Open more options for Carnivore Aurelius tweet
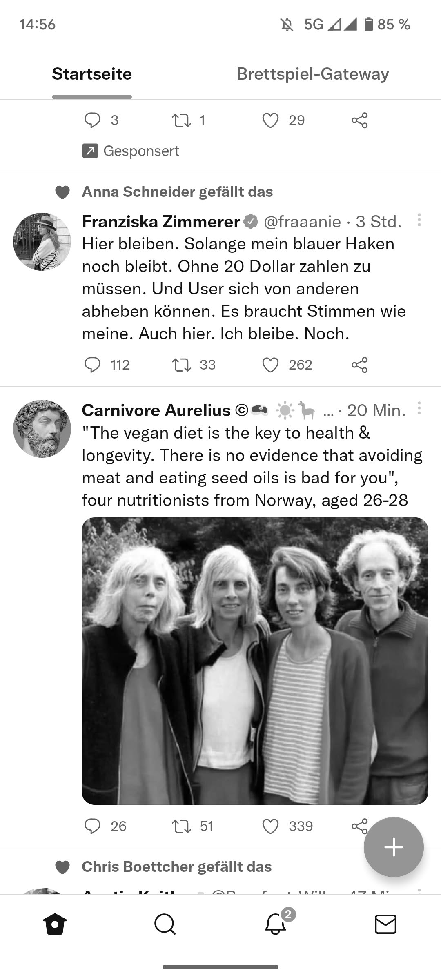 419,408
